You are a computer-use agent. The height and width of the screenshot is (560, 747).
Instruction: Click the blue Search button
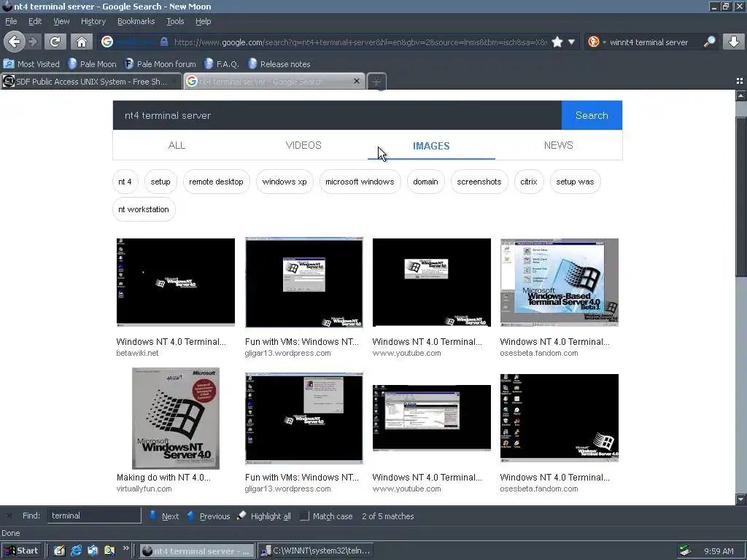click(592, 115)
